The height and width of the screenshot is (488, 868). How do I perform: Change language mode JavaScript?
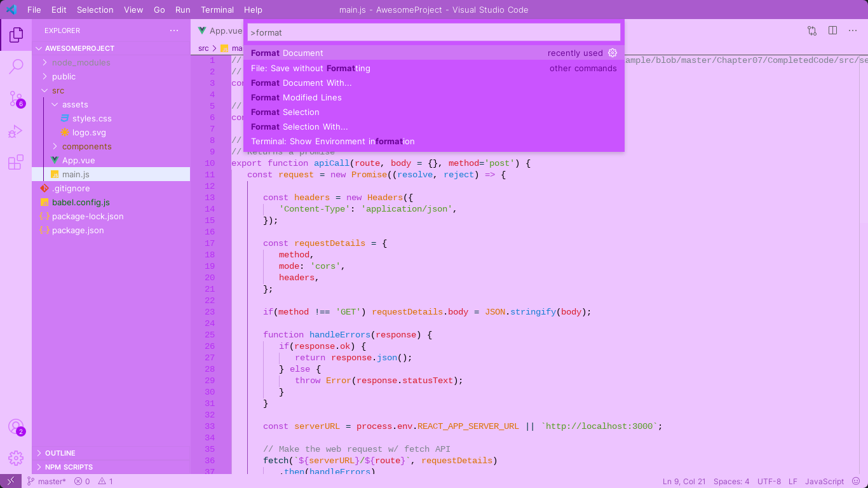point(824,481)
